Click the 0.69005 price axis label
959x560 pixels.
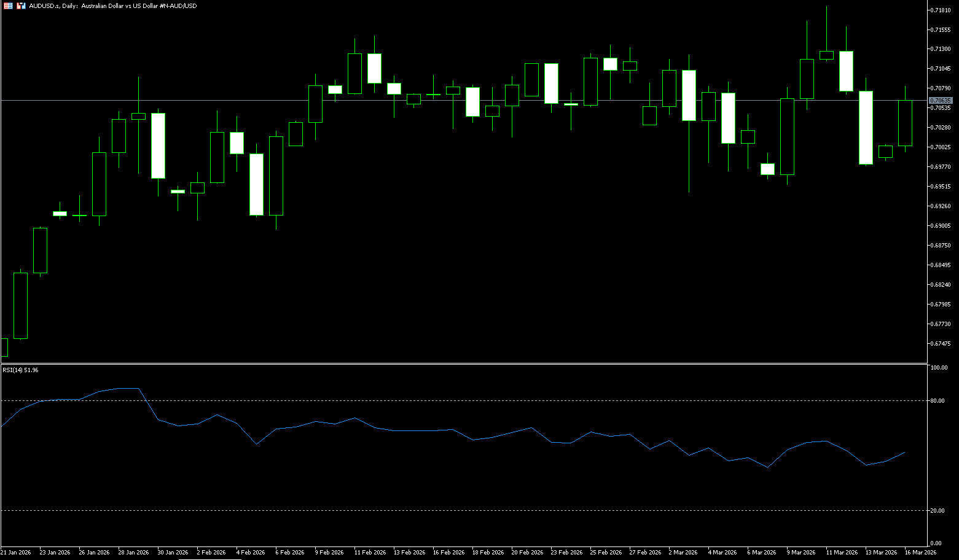pos(941,226)
